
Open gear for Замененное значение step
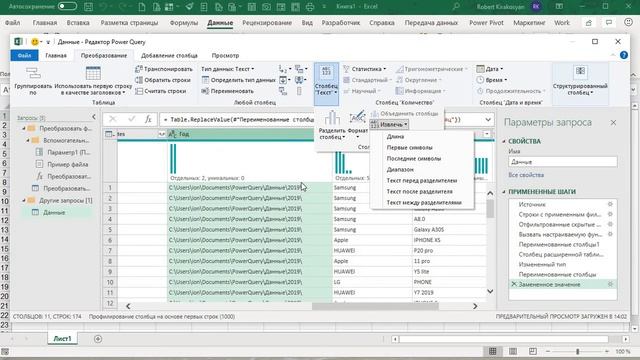pyautogui.click(x=610, y=284)
